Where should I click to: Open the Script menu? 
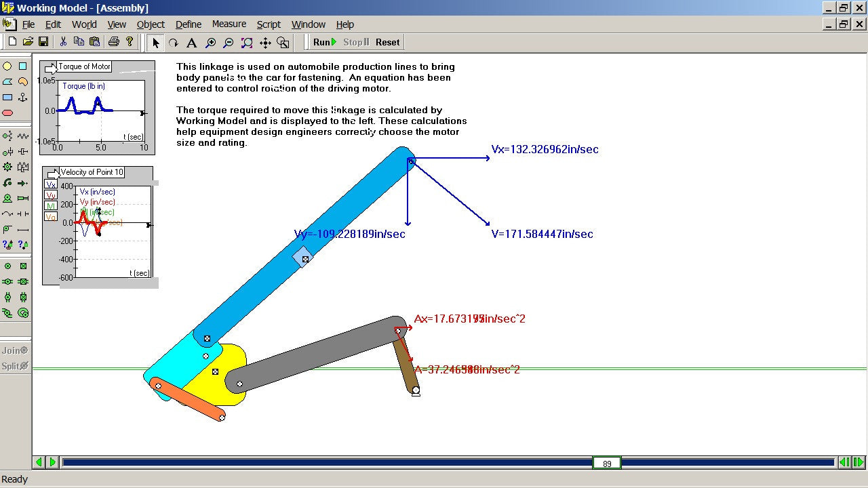click(x=269, y=24)
